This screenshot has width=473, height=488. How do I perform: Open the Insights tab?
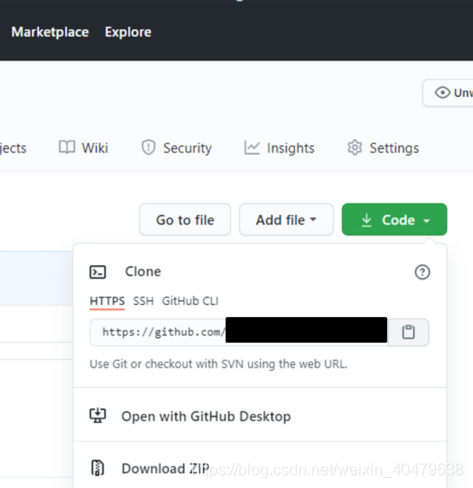click(x=279, y=148)
